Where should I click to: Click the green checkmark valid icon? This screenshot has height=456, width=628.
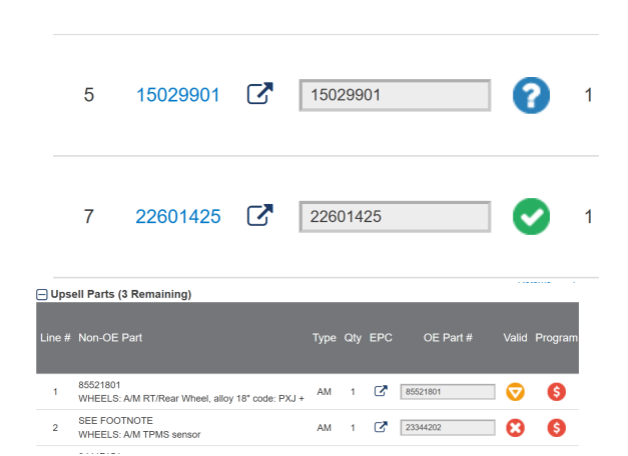pyautogui.click(x=532, y=216)
